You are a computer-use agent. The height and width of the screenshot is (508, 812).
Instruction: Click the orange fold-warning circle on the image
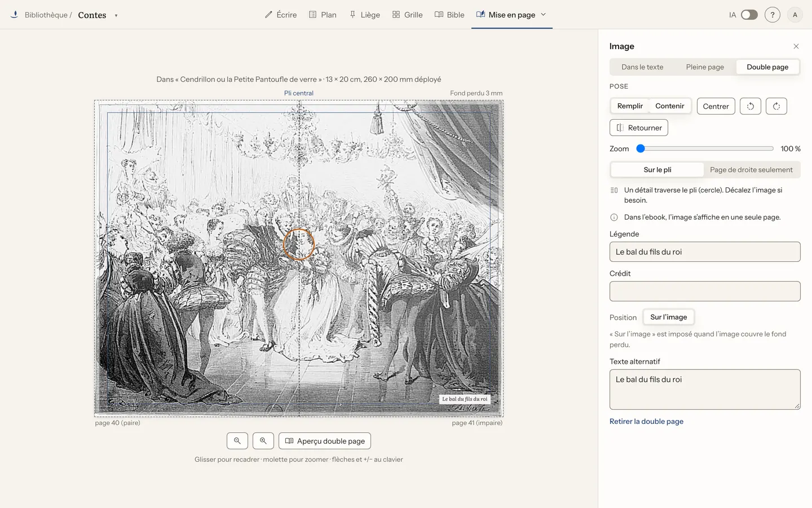click(x=299, y=244)
